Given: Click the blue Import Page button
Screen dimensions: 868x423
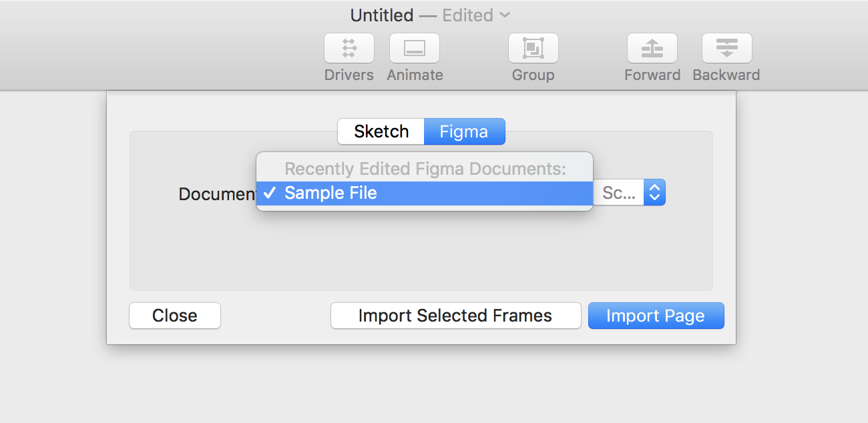Looking at the screenshot, I should pyautogui.click(x=656, y=316).
